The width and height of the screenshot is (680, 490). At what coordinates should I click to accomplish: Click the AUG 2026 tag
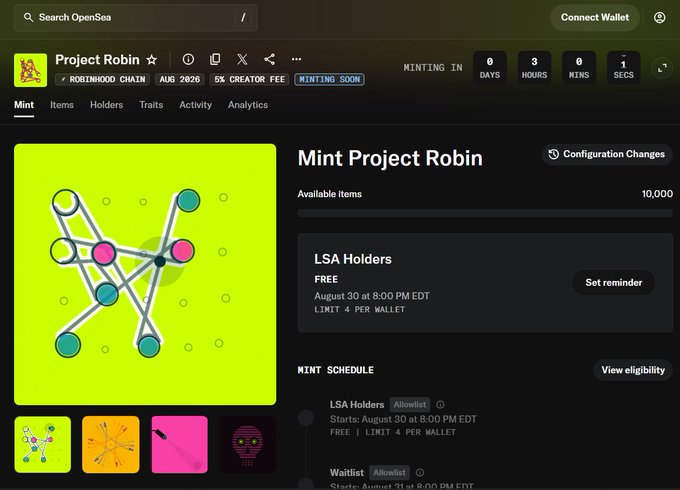pos(180,79)
